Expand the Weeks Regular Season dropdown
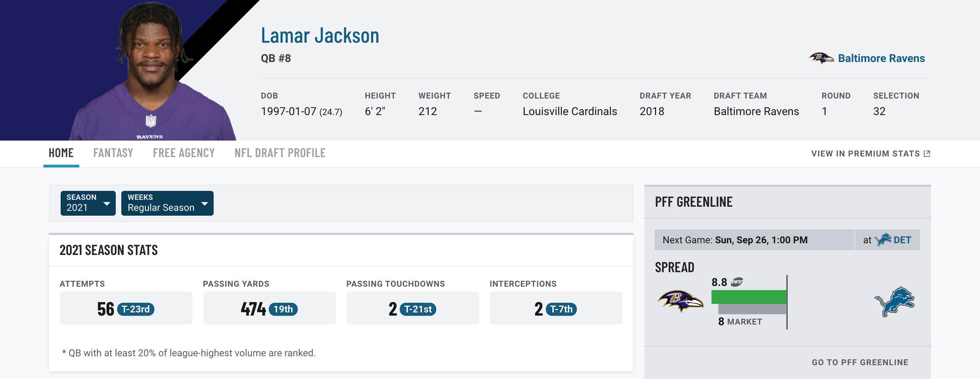 pyautogui.click(x=166, y=203)
